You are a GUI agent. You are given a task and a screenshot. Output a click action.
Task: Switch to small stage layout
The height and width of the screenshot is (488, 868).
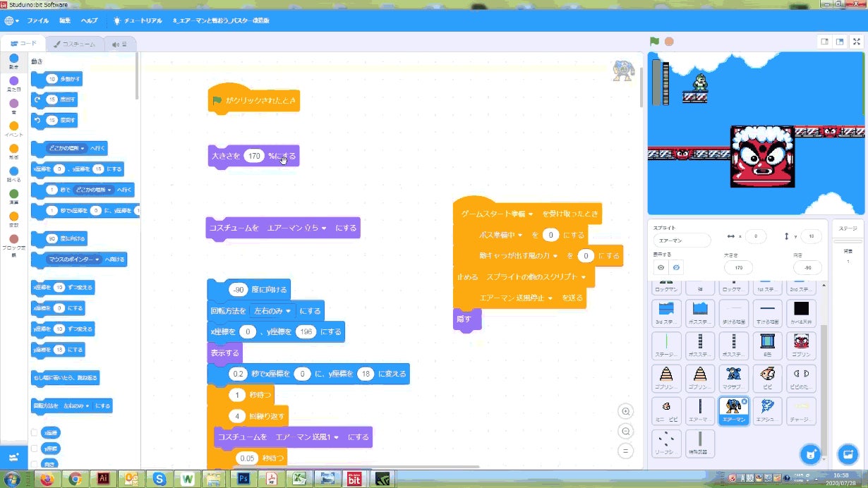(824, 42)
